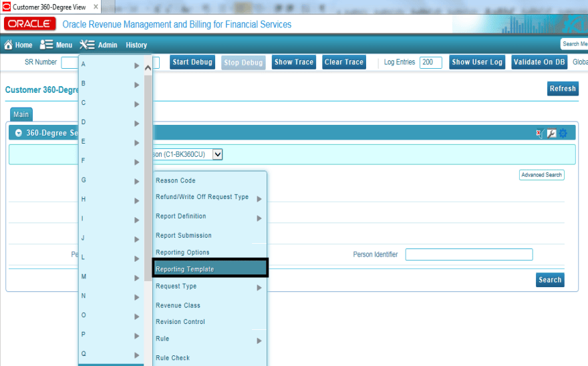Open the blue gear settings icon
The height and width of the screenshot is (366, 588).
click(x=563, y=133)
